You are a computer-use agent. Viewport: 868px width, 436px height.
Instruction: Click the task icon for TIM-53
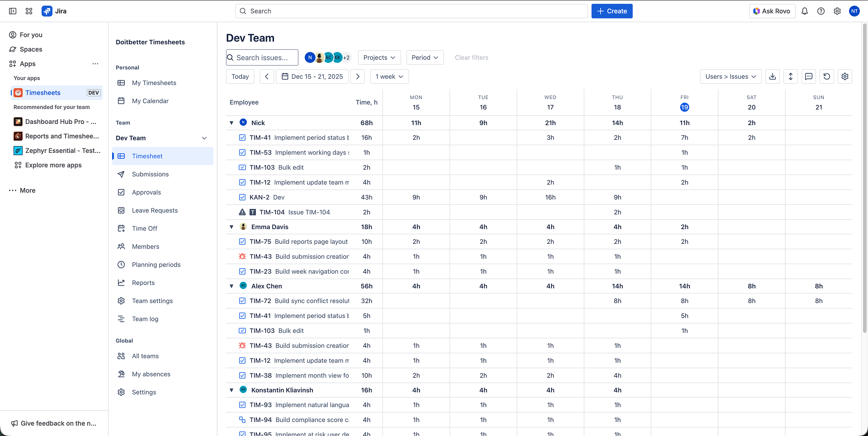[x=242, y=152]
